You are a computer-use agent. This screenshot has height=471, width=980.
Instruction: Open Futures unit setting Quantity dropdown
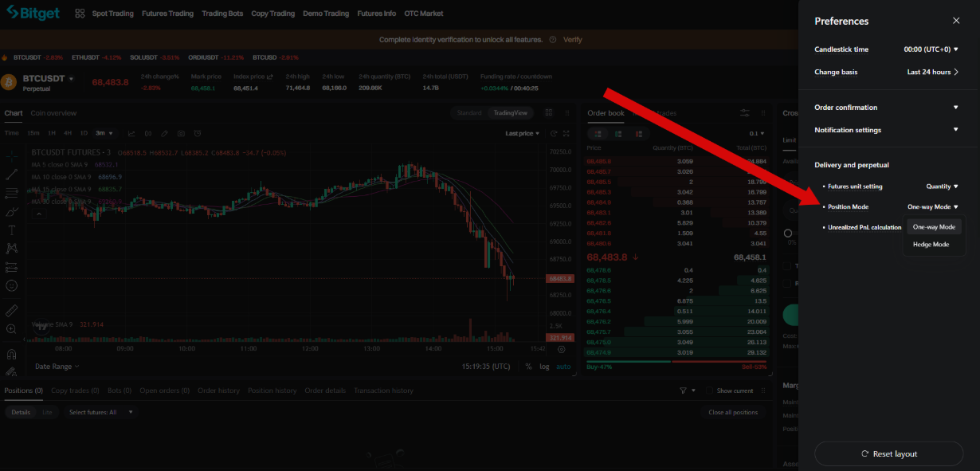(942, 186)
